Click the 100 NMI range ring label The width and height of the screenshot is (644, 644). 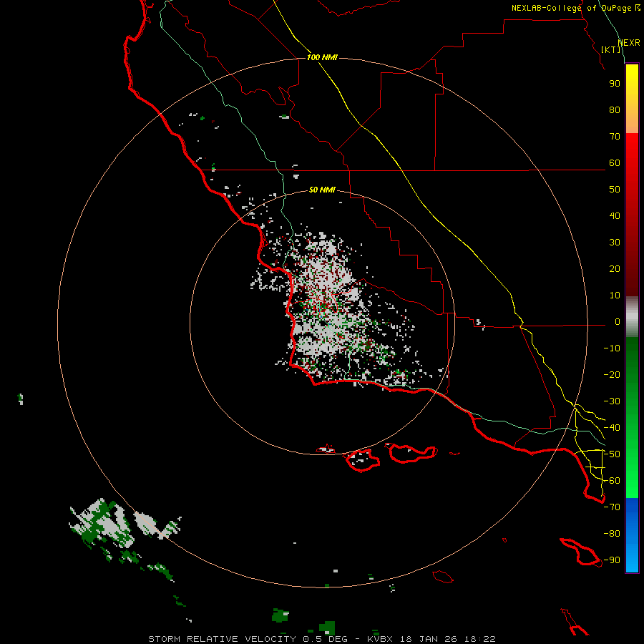pyautogui.click(x=322, y=57)
